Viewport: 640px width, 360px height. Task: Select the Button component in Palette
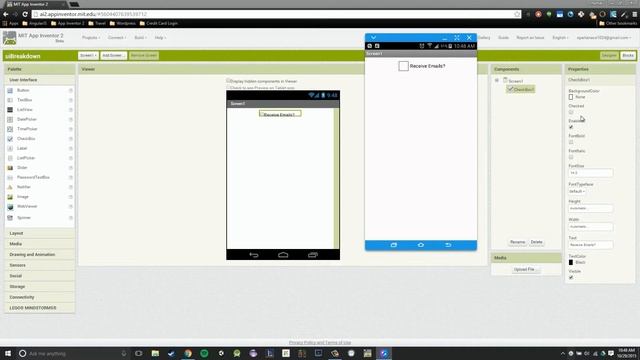coord(23,90)
